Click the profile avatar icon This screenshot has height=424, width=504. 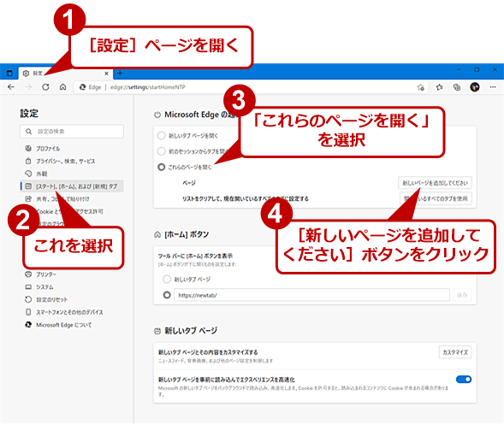tap(475, 87)
